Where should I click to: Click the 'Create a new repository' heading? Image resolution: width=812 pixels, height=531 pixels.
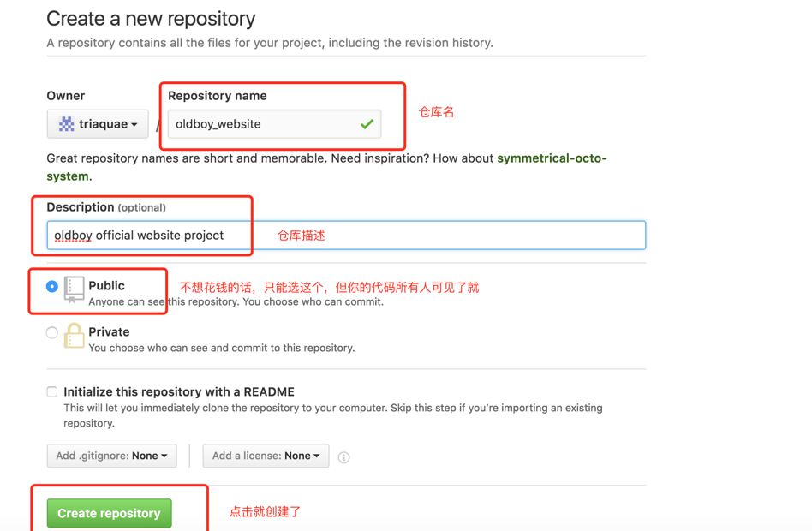(151, 19)
